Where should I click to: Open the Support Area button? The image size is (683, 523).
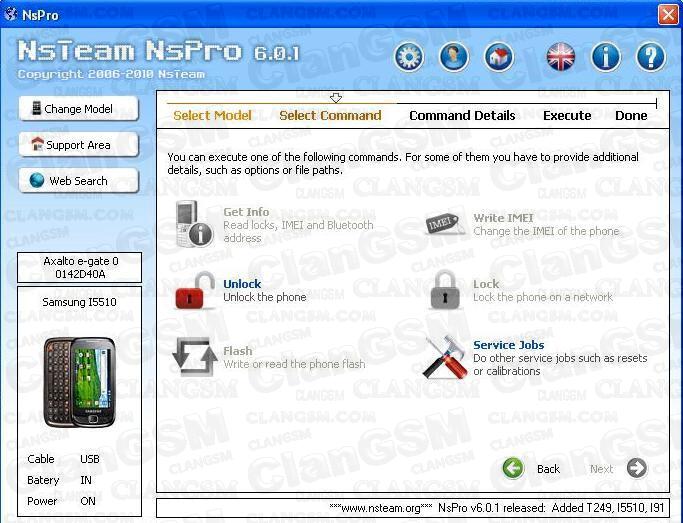point(79,145)
